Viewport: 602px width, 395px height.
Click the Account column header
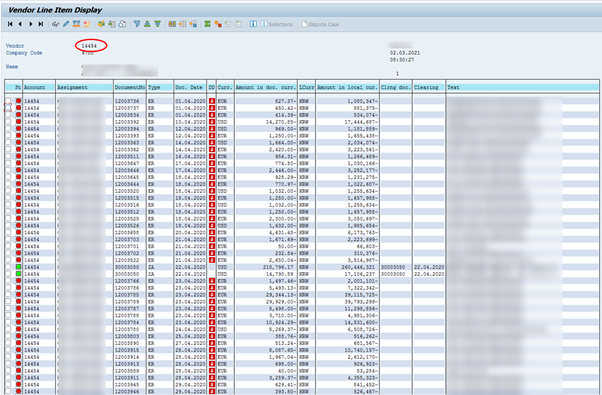tap(39, 87)
